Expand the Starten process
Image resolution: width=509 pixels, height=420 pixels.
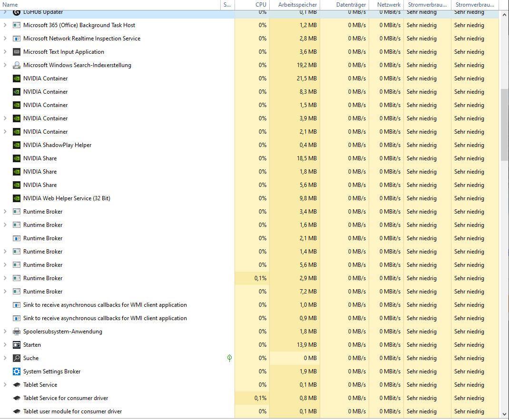point(5,345)
